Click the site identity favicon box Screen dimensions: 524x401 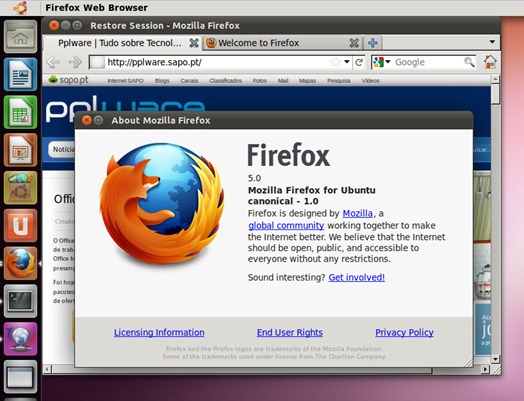pos(97,62)
